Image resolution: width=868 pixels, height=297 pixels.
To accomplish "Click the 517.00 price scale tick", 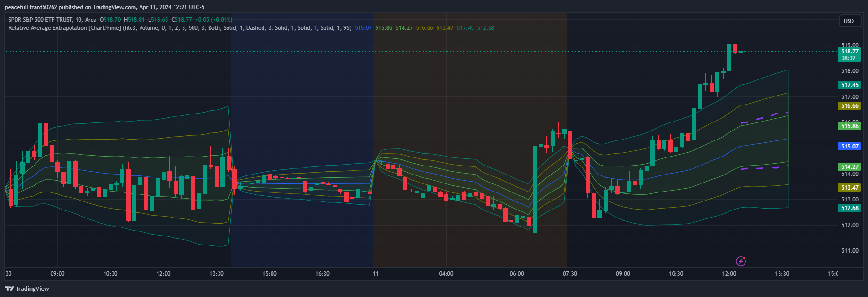I will pyautogui.click(x=850, y=97).
